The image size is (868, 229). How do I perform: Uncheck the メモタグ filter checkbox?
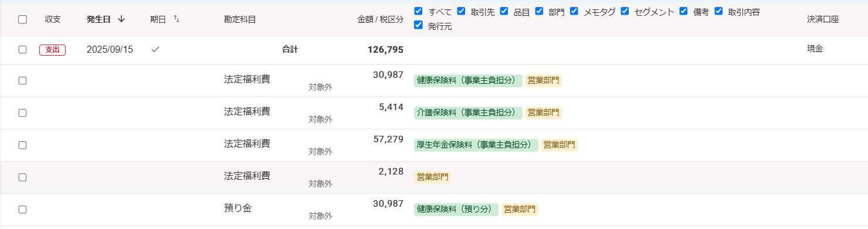(574, 11)
